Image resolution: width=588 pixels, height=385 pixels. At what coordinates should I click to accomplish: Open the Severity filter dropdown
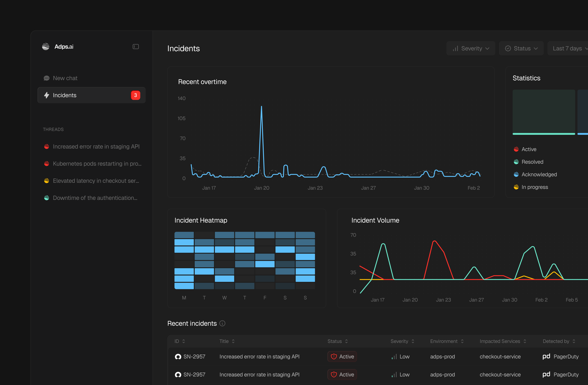coord(471,48)
